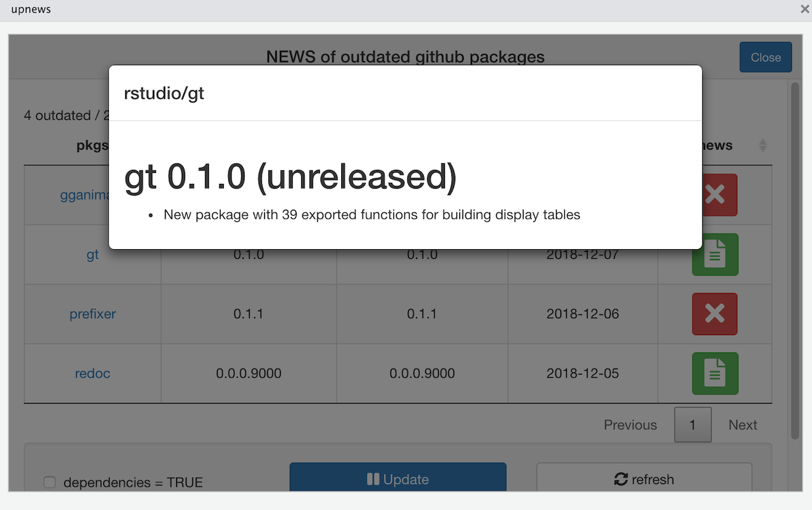
Task: Click the 'rstudio/gt' modal title
Action: (164, 93)
